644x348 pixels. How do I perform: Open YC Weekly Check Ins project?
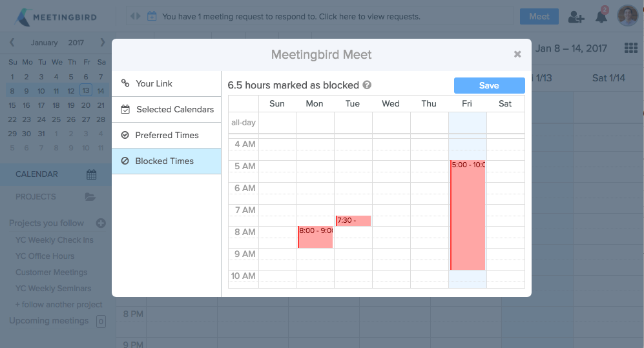54,240
